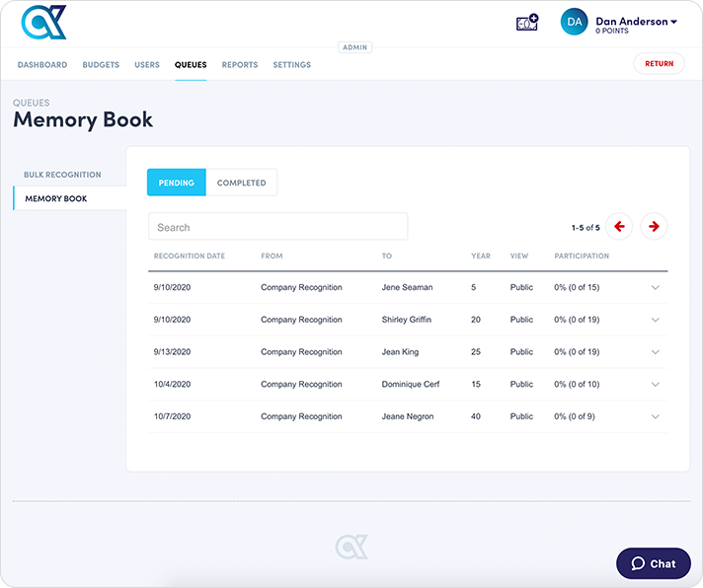The image size is (703, 588).
Task: Open the Chat widget
Action: coord(654,563)
